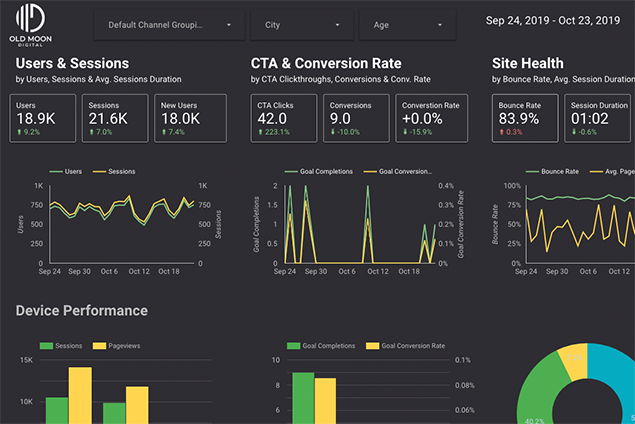
Task: Click Oct 12 label under Goal Completions chart
Action: click(x=378, y=271)
